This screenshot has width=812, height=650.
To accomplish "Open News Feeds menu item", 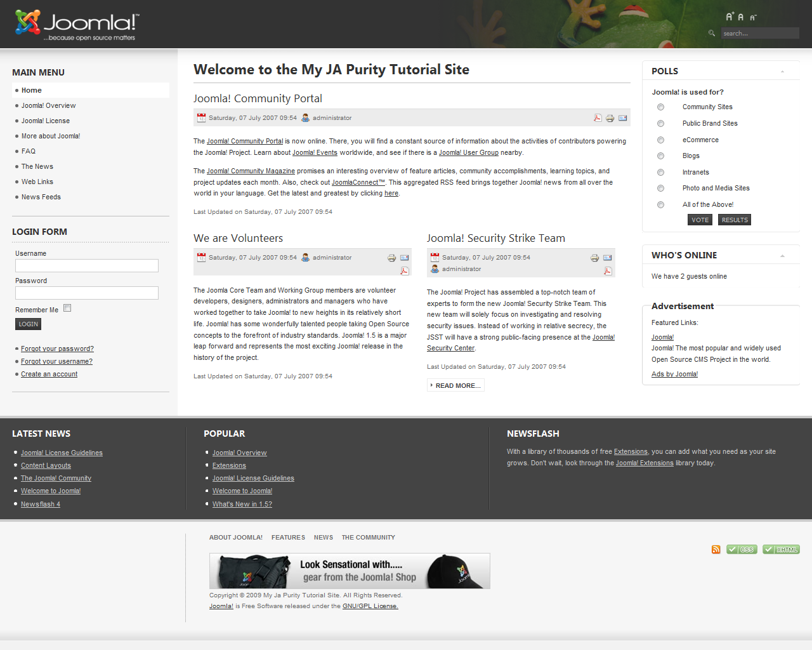I will coord(41,197).
